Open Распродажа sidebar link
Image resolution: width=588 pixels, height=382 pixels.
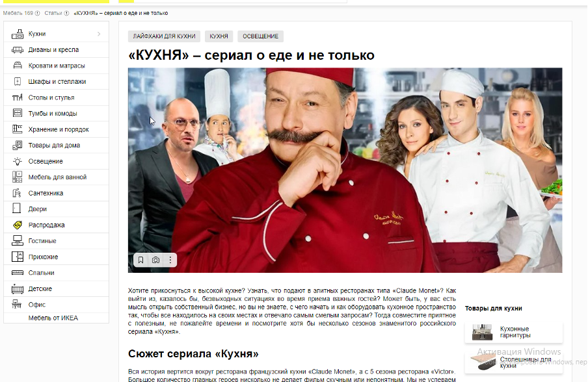(x=56, y=225)
